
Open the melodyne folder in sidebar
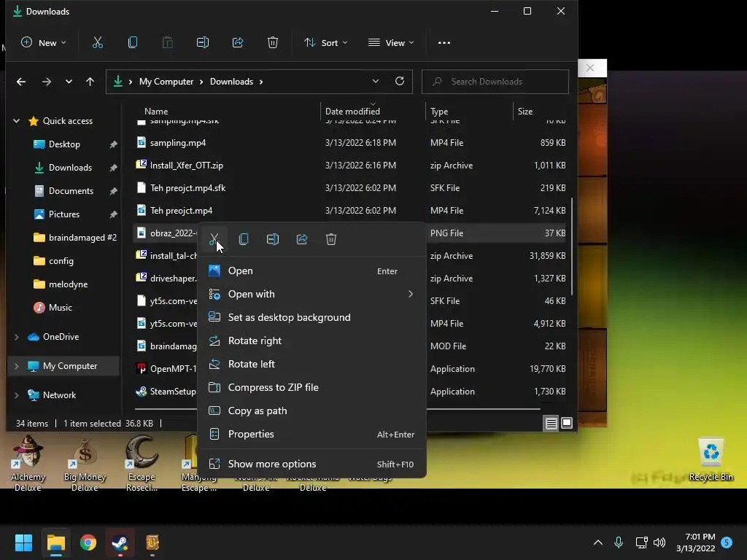click(68, 284)
